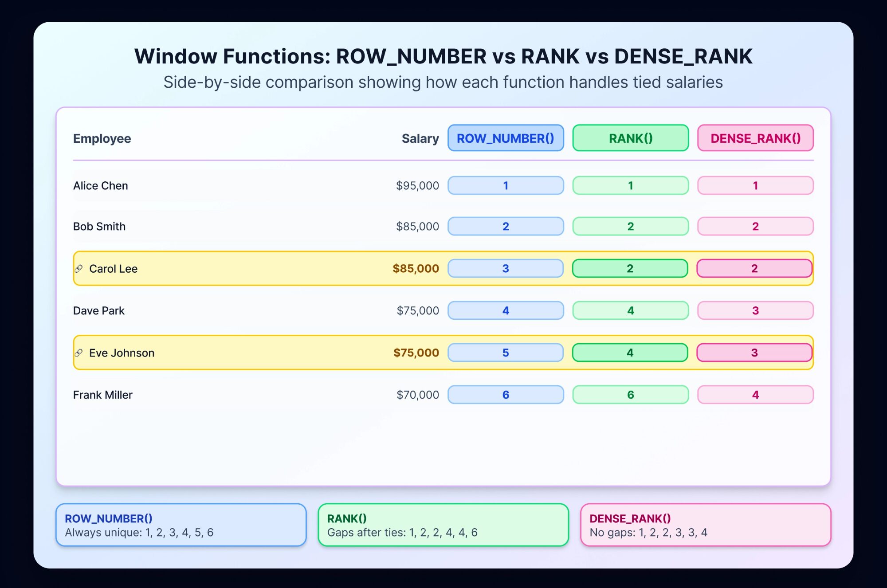The image size is (887, 588).
Task: Click Bob Smith's name in table
Action: pyautogui.click(x=99, y=227)
